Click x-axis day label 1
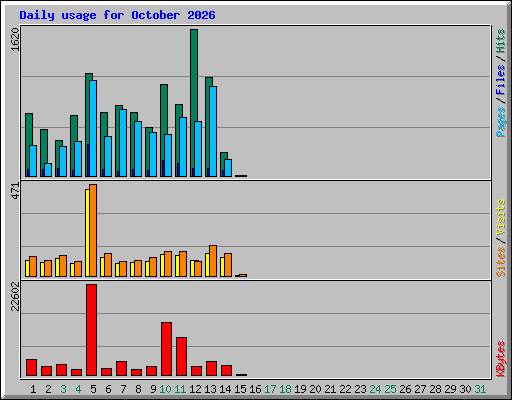 (33, 389)
